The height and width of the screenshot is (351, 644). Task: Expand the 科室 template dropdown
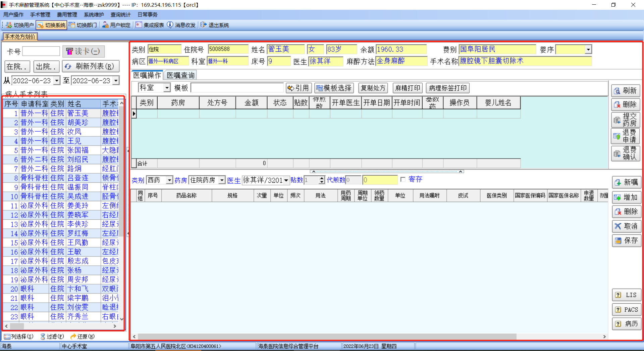[x=167, y=88]
